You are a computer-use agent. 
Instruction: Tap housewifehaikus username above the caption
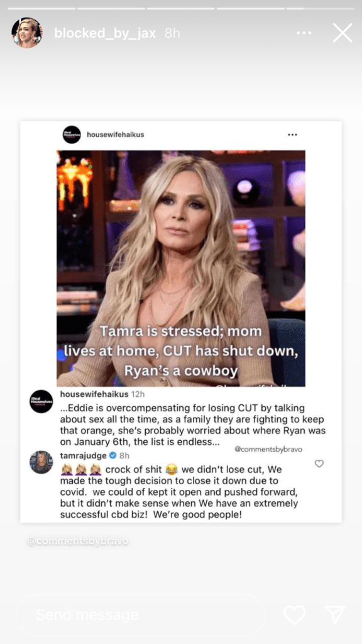pos(94,394)
